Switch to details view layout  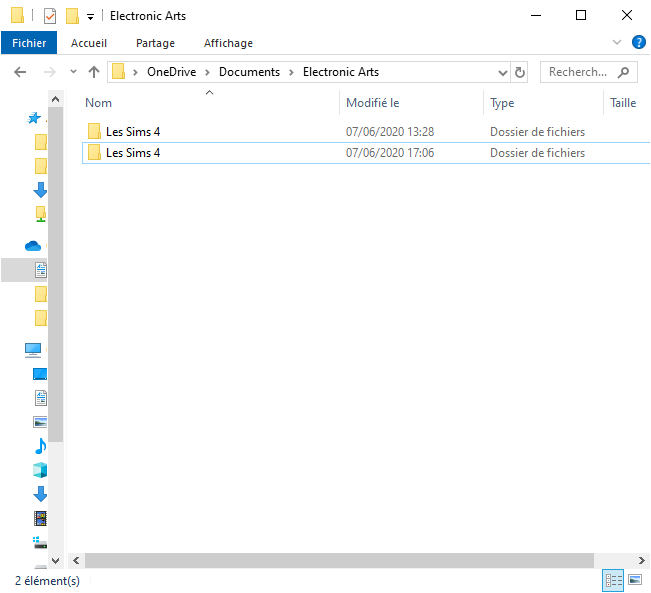[613, 580]
